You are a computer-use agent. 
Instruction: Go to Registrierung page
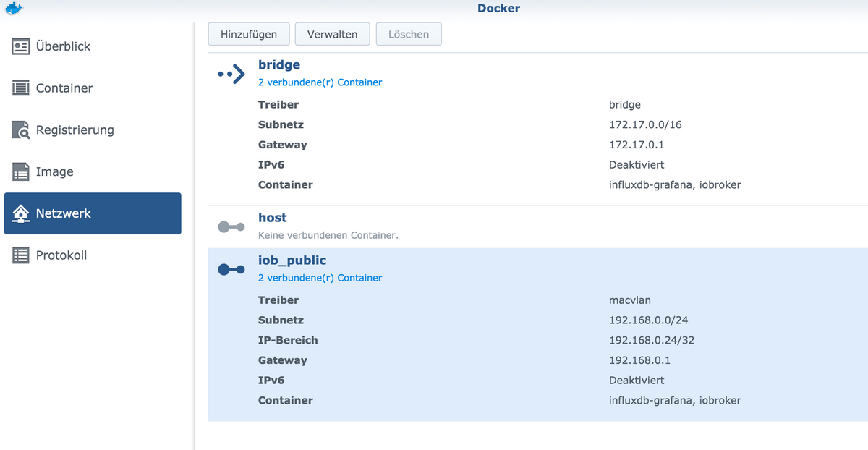click(93, 130)
